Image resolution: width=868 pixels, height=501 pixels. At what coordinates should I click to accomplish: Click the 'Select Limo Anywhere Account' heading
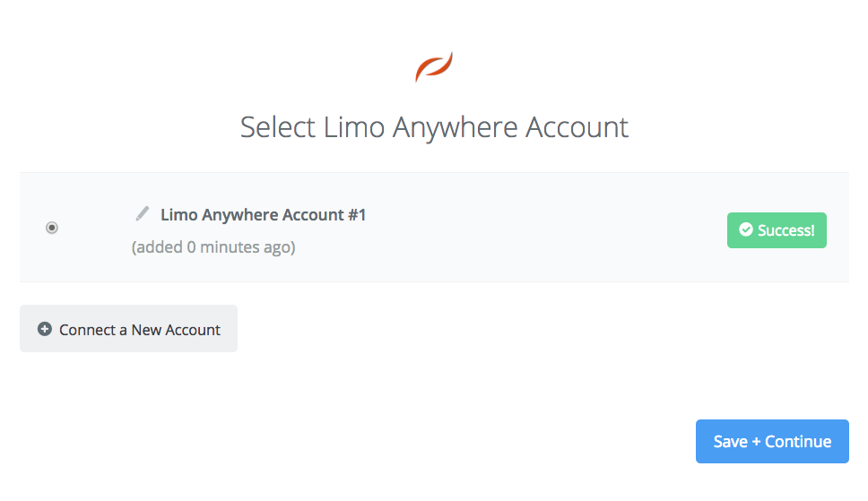click(435, 127)
